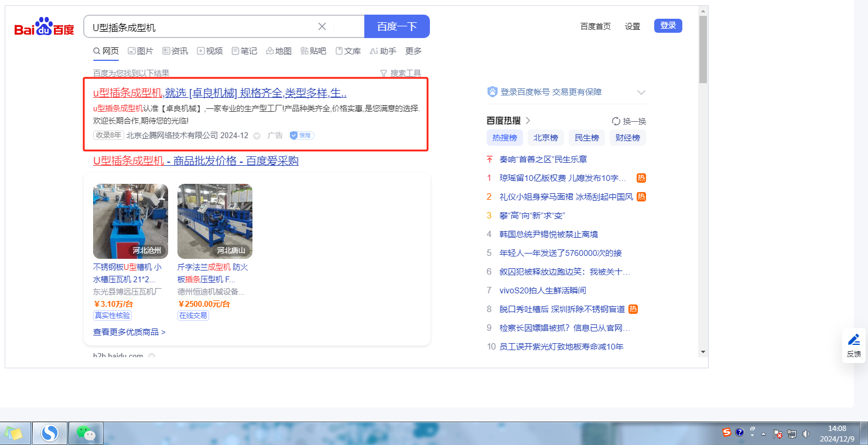The width and height of the screenshot is (868, 445).
Task: Switch to the 视频 search tab
Action: [x=210, y=51]
